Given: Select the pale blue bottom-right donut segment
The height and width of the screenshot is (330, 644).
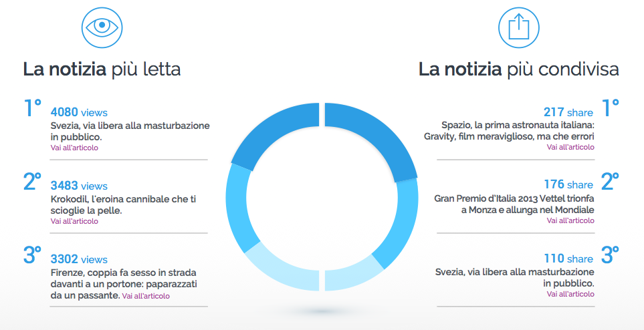Looking at the screenshot, I should click(x=353, y=273).
